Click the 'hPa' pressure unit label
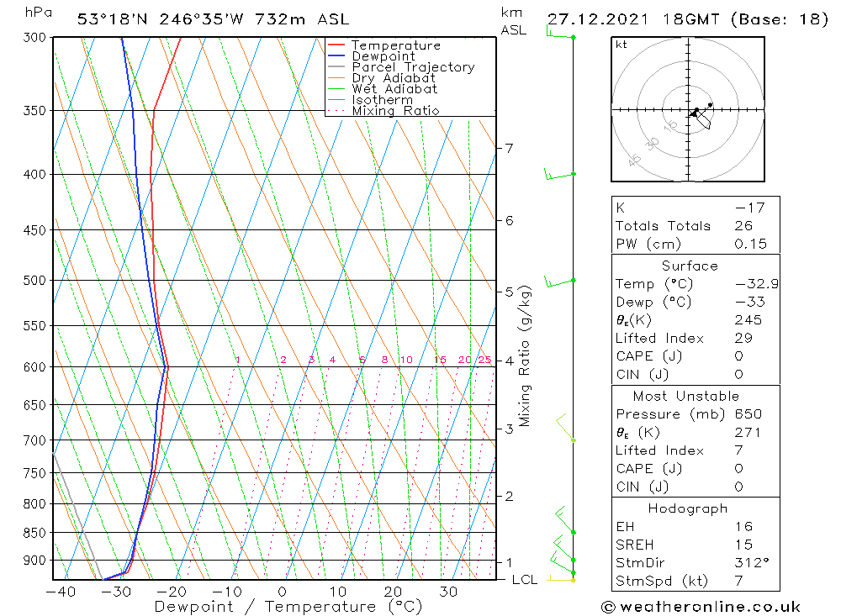841x616 pixels. pos(39,13)
